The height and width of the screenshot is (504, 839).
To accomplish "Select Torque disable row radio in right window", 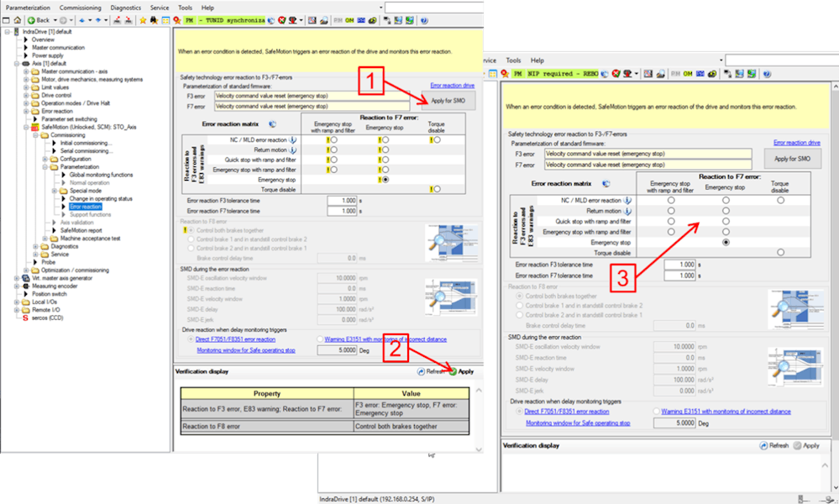I will pyautogui.click(x=781, y=253).
